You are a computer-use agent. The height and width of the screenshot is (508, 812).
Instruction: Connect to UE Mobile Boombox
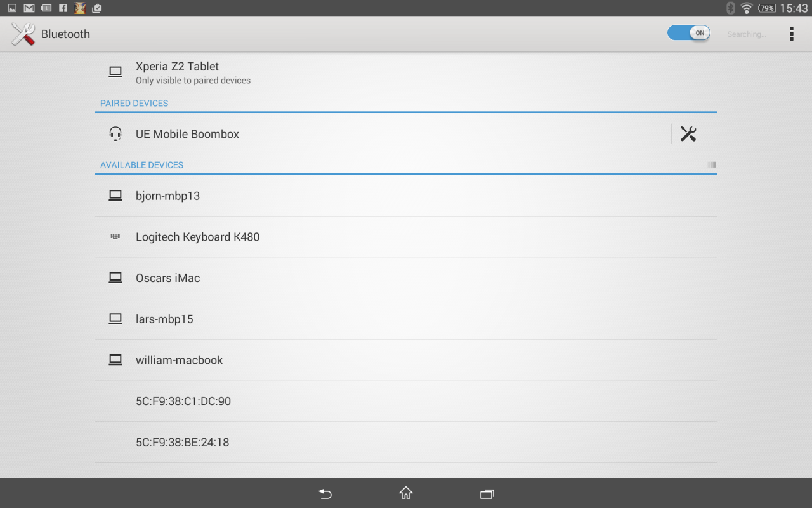383,134
